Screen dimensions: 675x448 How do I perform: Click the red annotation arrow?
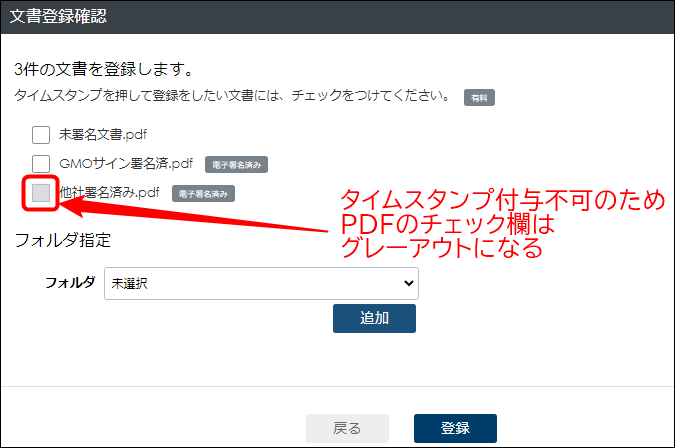click(190, 214)
